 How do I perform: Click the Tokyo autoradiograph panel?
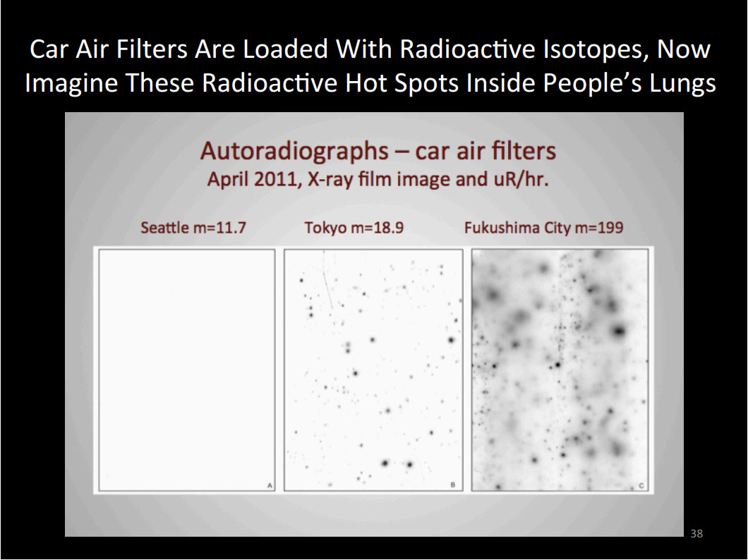pos(373,369)
